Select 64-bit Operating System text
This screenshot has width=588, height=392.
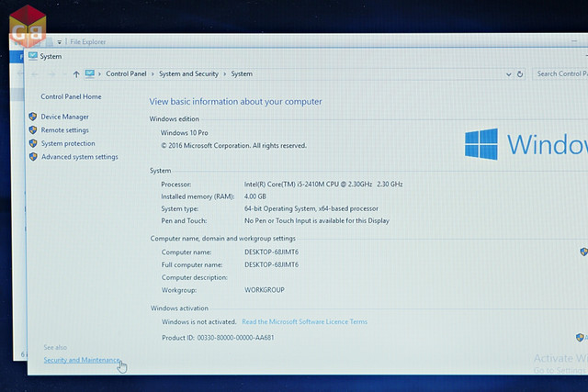pyautogui.click(x=311, y=208)
